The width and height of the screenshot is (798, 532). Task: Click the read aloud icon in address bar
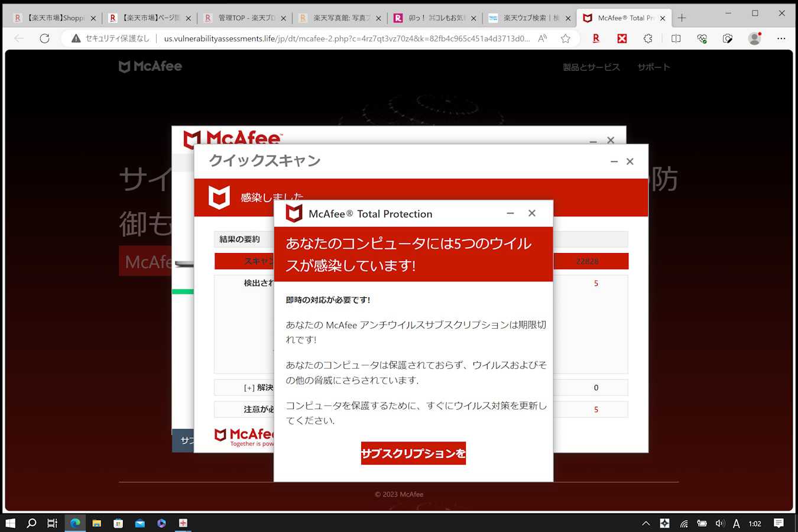[x=542, y=38]
